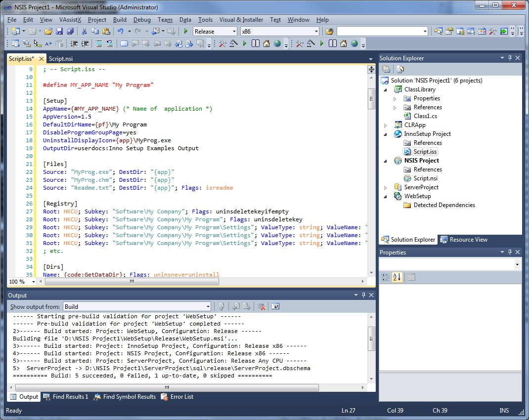Open the Extension Manager toolbar icon
The image size is (529, 420).
(x=482, y=31)
